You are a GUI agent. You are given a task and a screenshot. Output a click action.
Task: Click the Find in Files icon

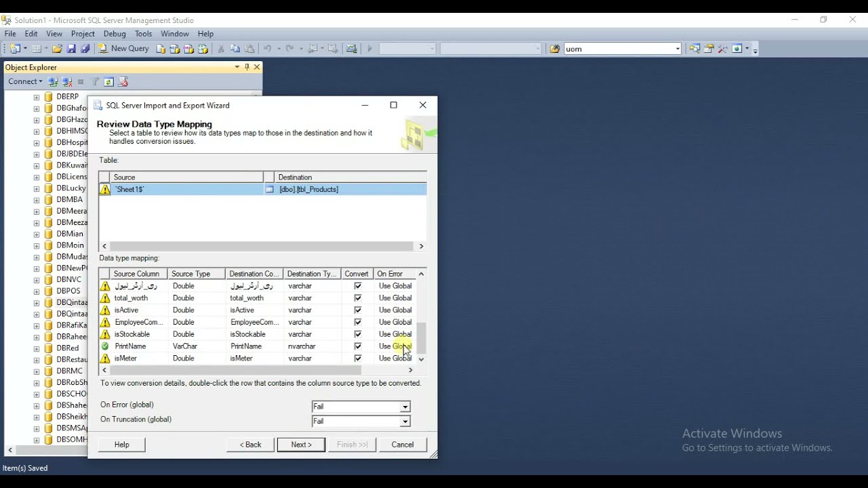coord(555,49)
